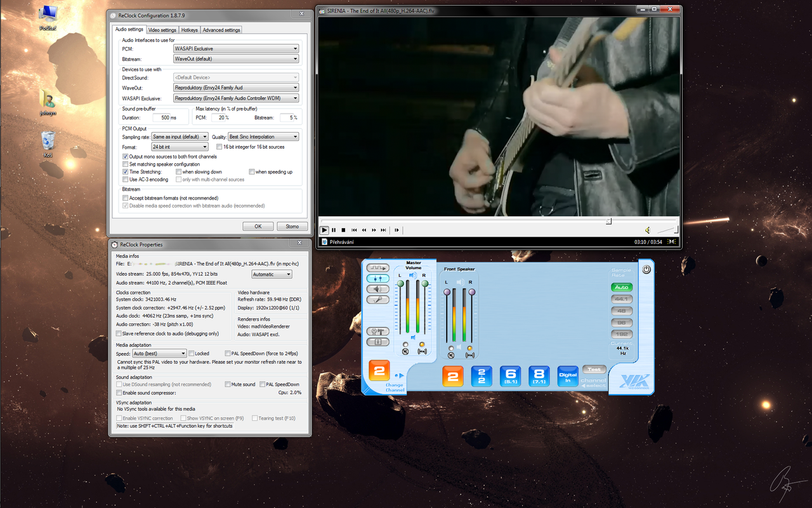Open the Sampling rate dropdown
The height and width of the screenshot is (508, 812).
coord(180,137)
